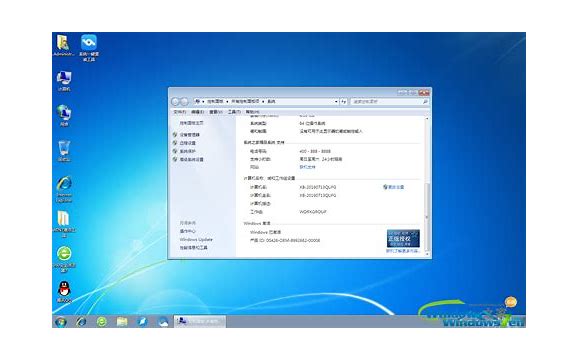Click the scrollbar down arrow

pos(427,254)
